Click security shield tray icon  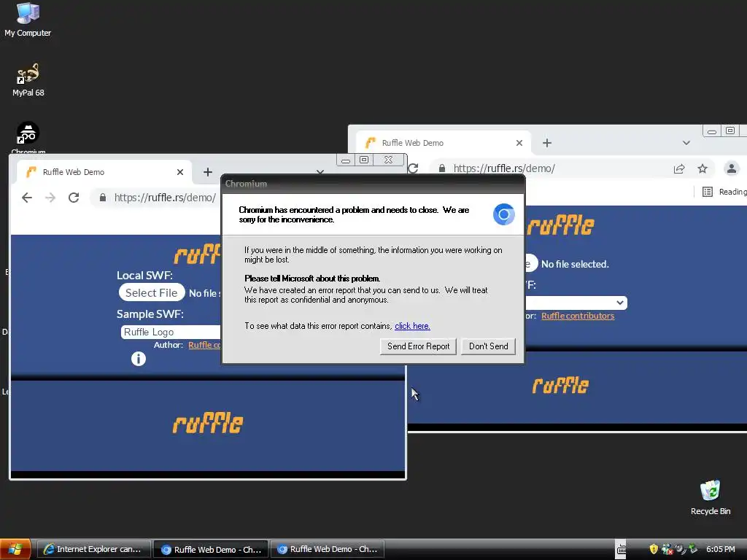654,549
